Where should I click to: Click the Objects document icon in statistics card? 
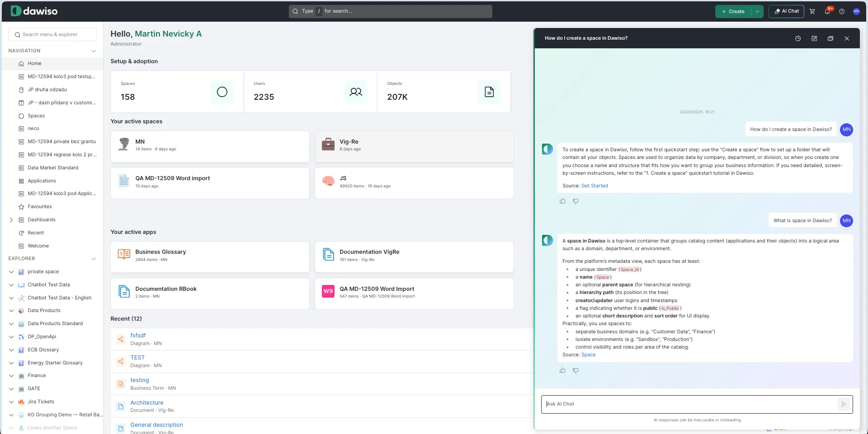(489, 92)
